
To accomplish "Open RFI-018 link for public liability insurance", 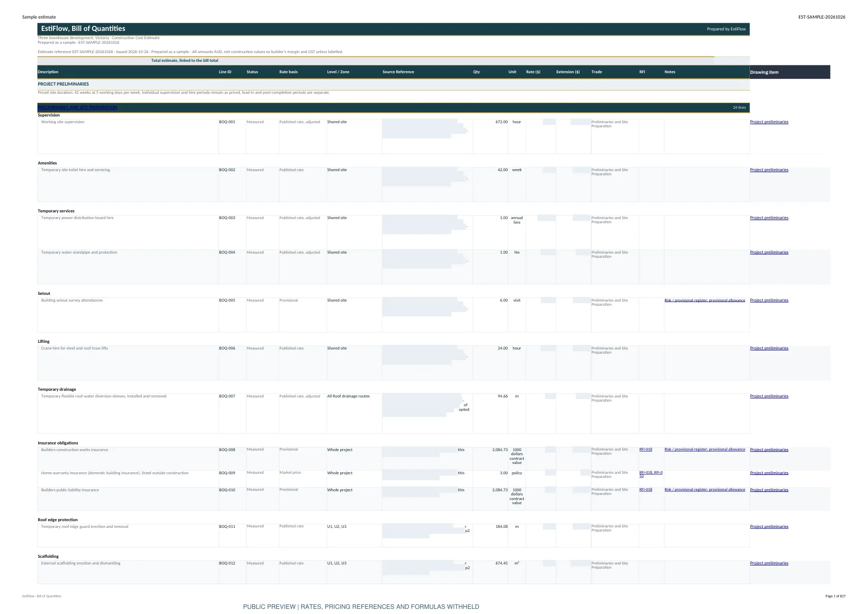I will click(645, 490).
